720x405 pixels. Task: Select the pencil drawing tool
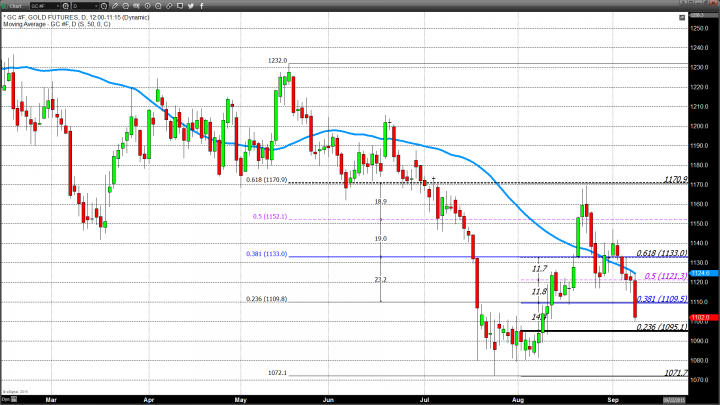(115, 6)
